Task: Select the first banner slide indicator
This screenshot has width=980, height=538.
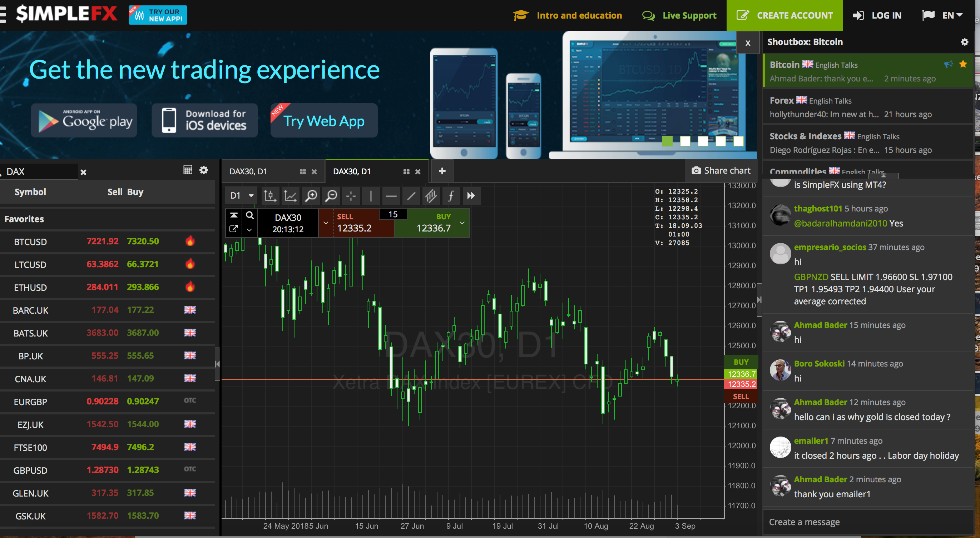Action: (x=667, y=141)
